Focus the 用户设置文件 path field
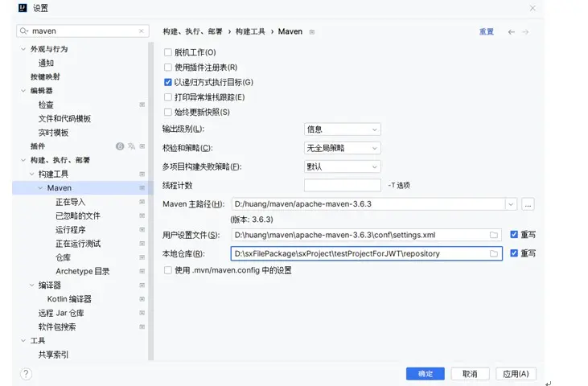This screenshot has height=386, width=588. (x=366, y=235)
